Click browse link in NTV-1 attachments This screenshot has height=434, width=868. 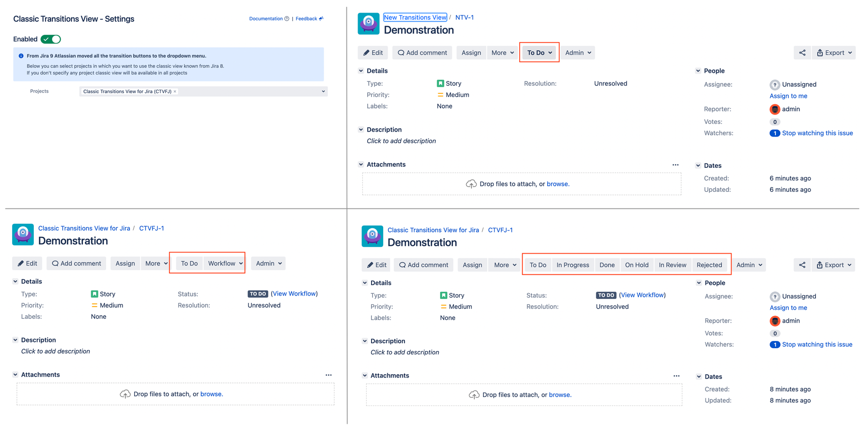(x=558, y=184)
